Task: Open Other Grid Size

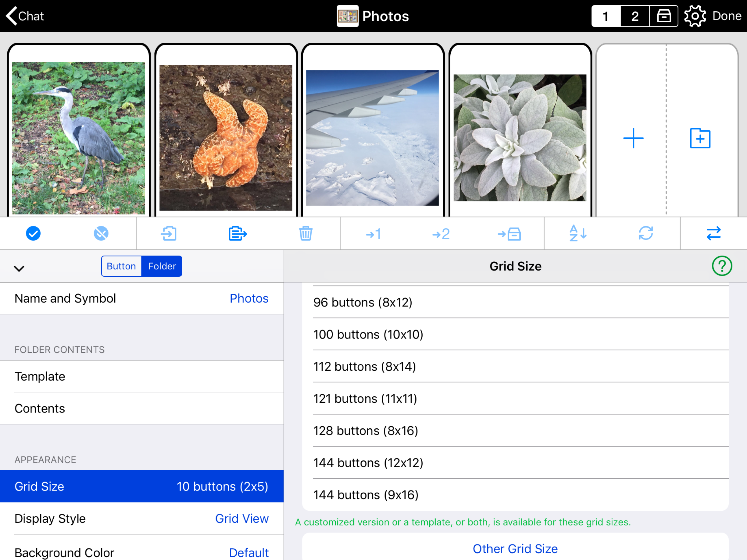Action: pyautogui.click(x=515, y=548)
